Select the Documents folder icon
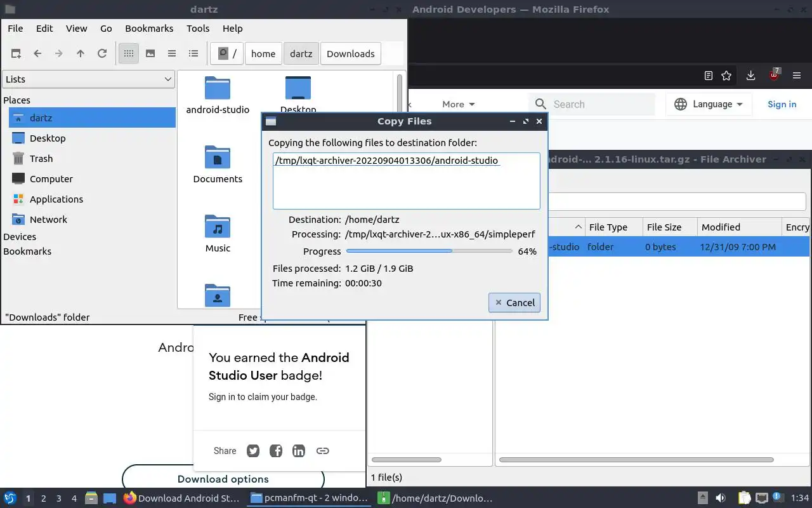The width and height of the screenshot is (812, 508). (x=218, y=157)
